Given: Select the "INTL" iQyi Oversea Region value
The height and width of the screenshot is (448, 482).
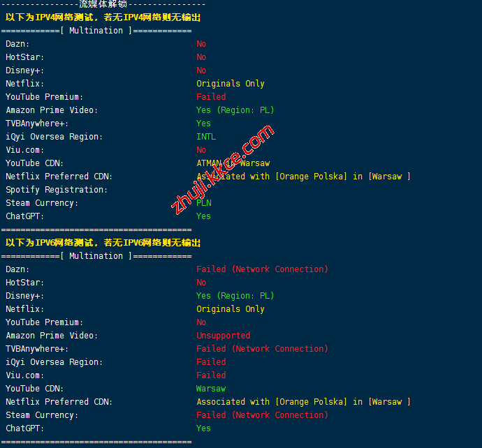Looking at the screenshot, I should pos(206,137).
